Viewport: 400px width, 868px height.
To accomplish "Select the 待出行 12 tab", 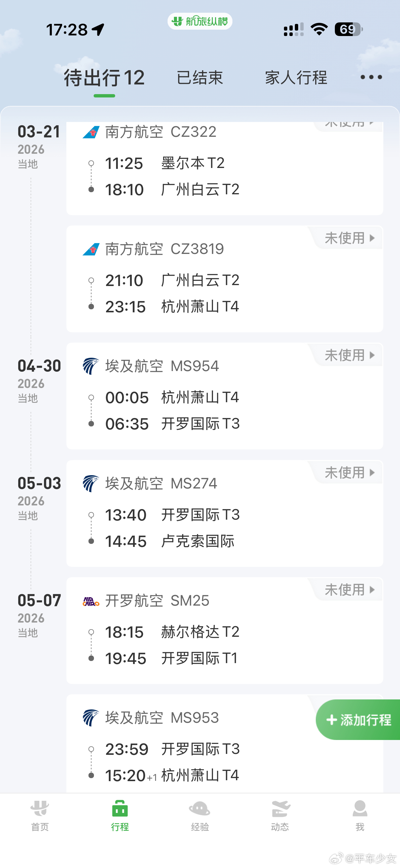I will click(104, 78).
